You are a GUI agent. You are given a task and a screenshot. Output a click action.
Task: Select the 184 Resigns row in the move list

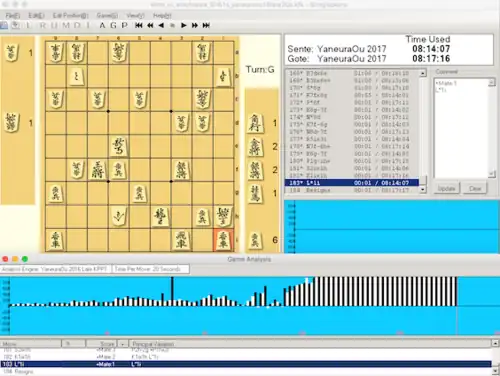352,190
